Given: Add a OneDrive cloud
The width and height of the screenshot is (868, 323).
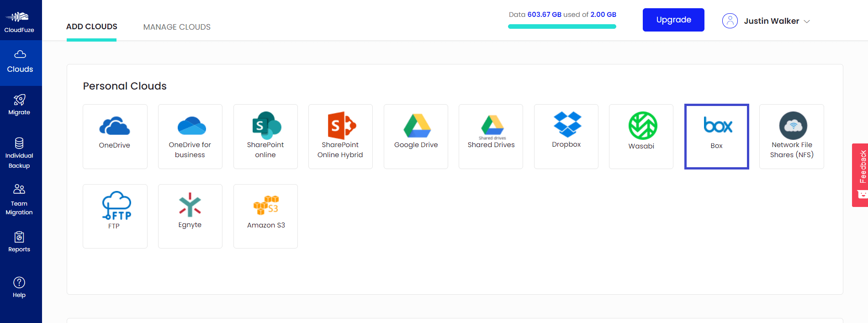Looking at the screenshot, I should [115, 137].
